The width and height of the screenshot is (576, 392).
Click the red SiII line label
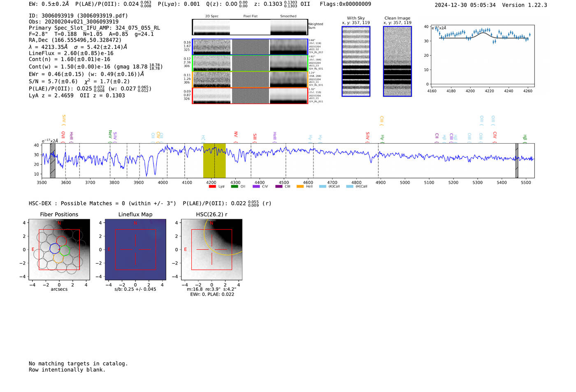[x=255, y=138]
